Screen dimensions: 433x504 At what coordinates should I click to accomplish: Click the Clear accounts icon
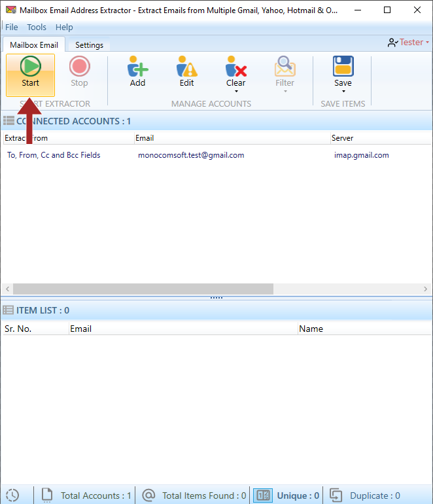coord(235,66)
